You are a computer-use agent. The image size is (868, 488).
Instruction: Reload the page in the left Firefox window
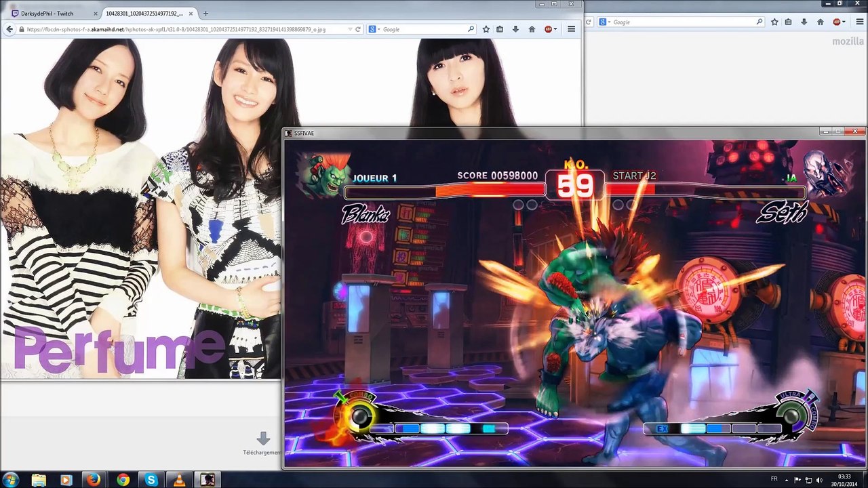point(358,29)
